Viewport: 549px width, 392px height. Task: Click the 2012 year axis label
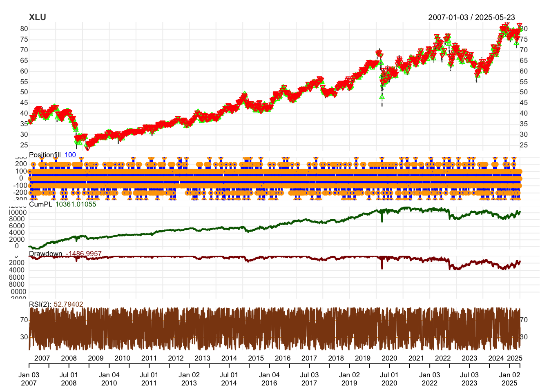[176, 358]
